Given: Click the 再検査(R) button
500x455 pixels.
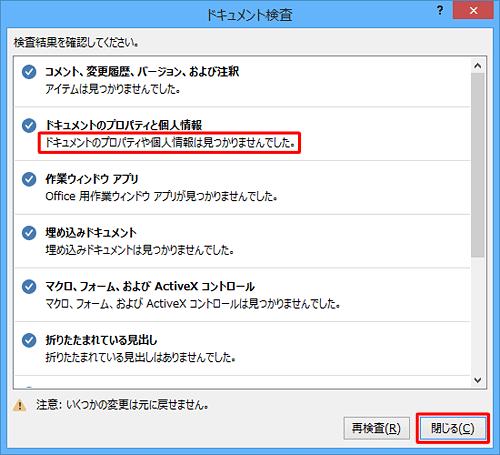Looking at the screenshot, I should click(x=377, y=428).
